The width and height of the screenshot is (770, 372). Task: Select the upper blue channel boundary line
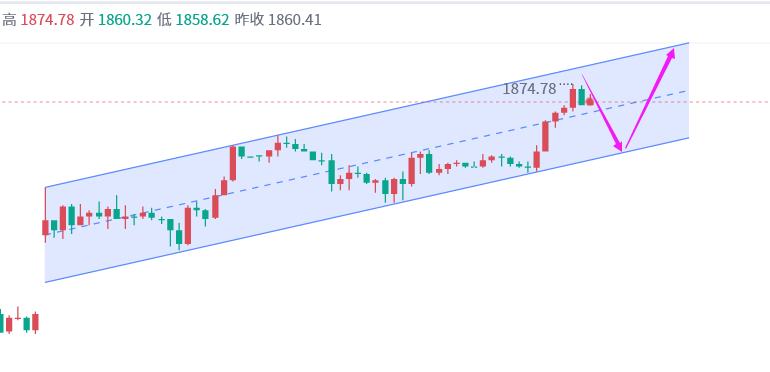point(367,115)
